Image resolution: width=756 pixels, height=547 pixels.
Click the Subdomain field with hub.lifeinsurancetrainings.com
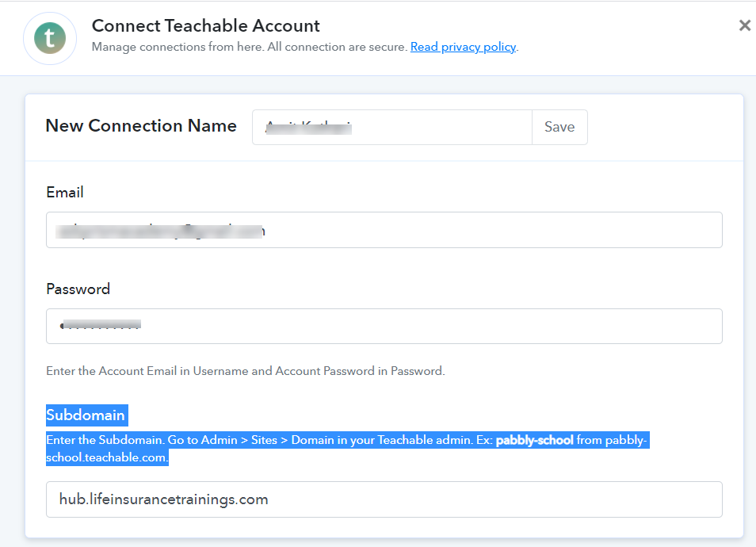tap(384, 499)
